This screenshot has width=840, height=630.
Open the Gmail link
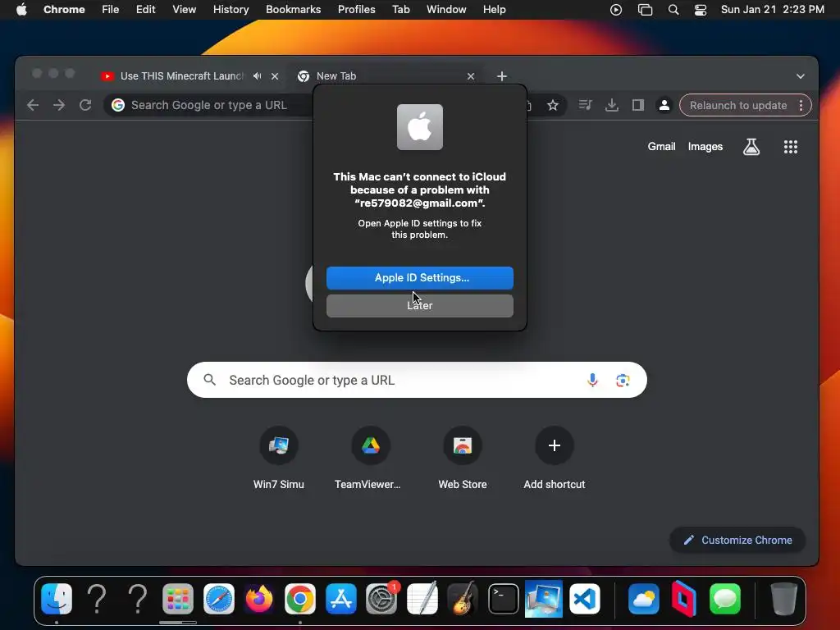click(661, 146)
